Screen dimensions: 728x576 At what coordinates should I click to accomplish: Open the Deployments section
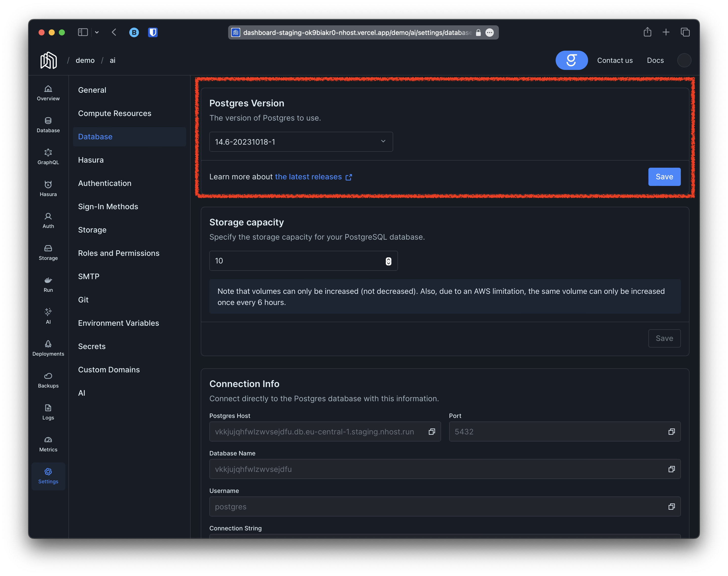(48, 348)
